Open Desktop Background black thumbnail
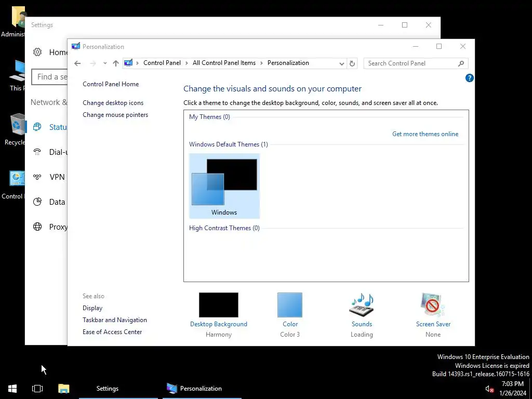Screen dimensions: 532x399 [219, 304]
